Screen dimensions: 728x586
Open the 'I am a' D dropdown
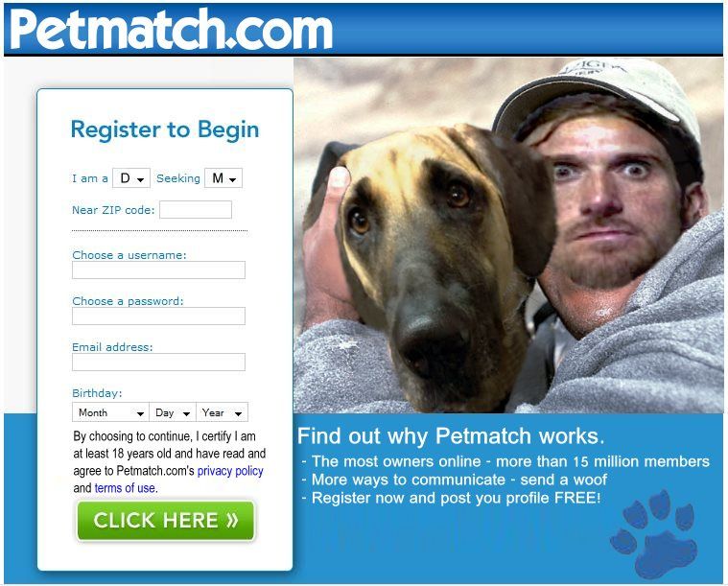(x=131, y=177)
